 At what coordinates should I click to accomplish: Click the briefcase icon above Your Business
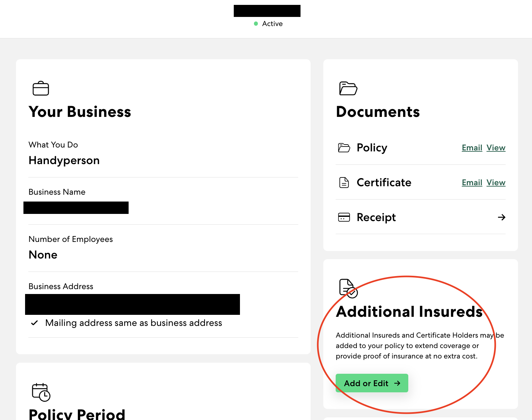pos(41,88)
